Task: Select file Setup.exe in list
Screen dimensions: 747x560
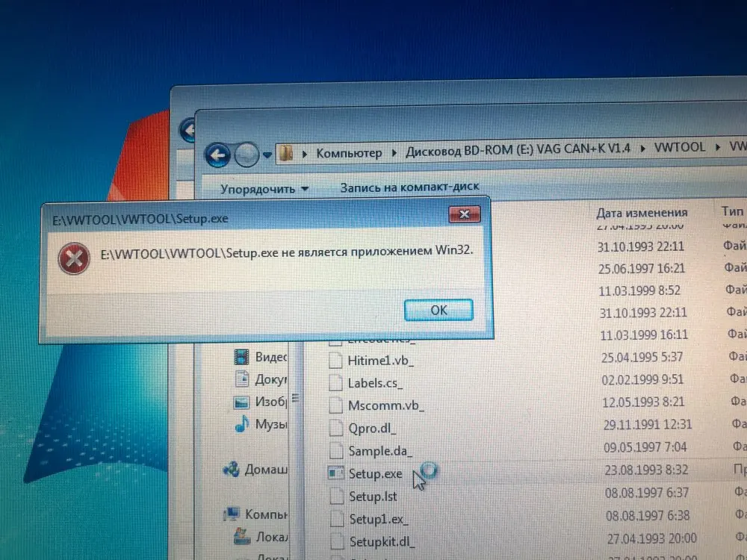Action: point(375,474)
